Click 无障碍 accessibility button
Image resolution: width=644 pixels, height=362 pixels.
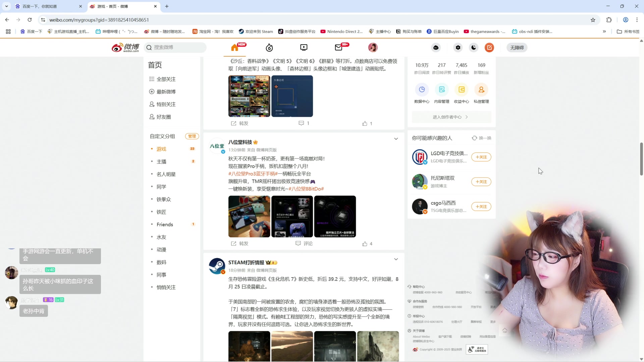(x=517, y=48)
